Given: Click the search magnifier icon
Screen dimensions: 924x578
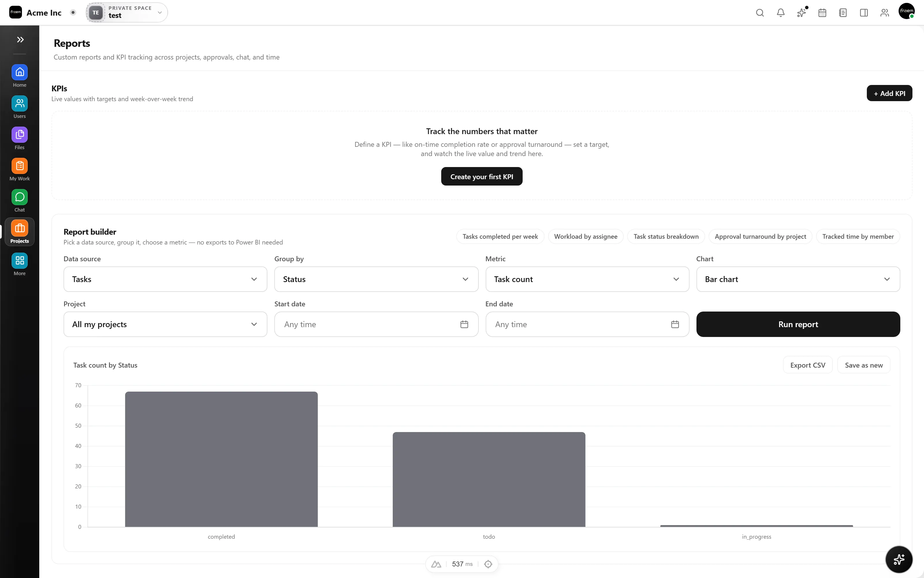Looking at the screenshot, I should pyautogui.click(x=760, y=13).
